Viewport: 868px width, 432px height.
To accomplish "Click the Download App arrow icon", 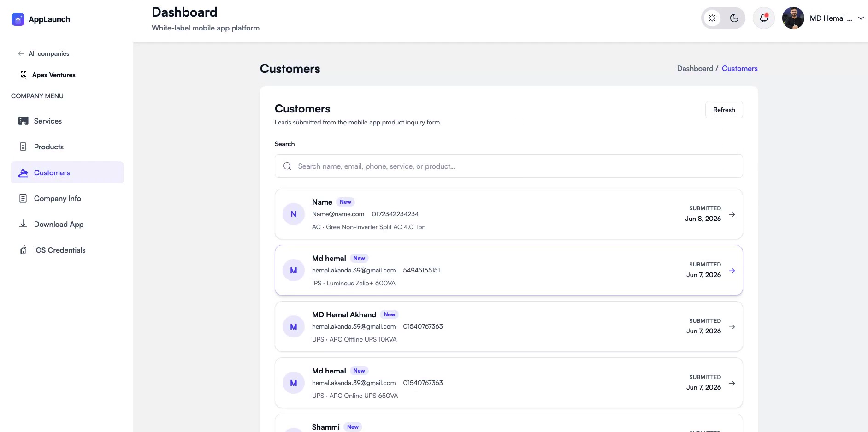I will pyautogui.click(x=23, y=224).
